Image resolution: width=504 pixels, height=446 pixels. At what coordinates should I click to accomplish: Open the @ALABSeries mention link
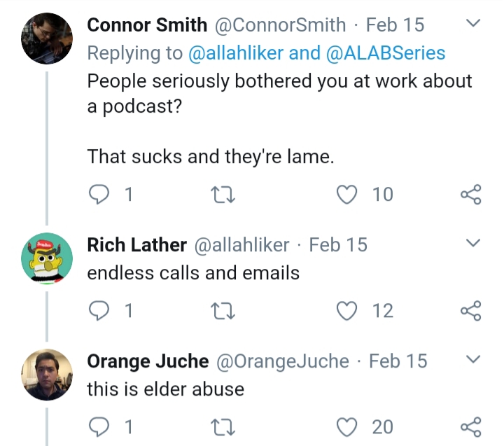click(x=386, y=53)
